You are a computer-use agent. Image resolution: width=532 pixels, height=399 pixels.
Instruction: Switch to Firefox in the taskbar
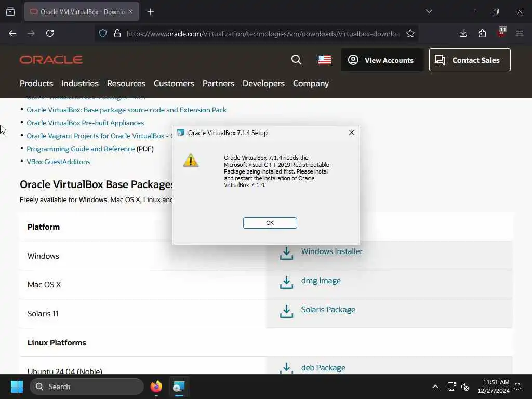[156, 387]
